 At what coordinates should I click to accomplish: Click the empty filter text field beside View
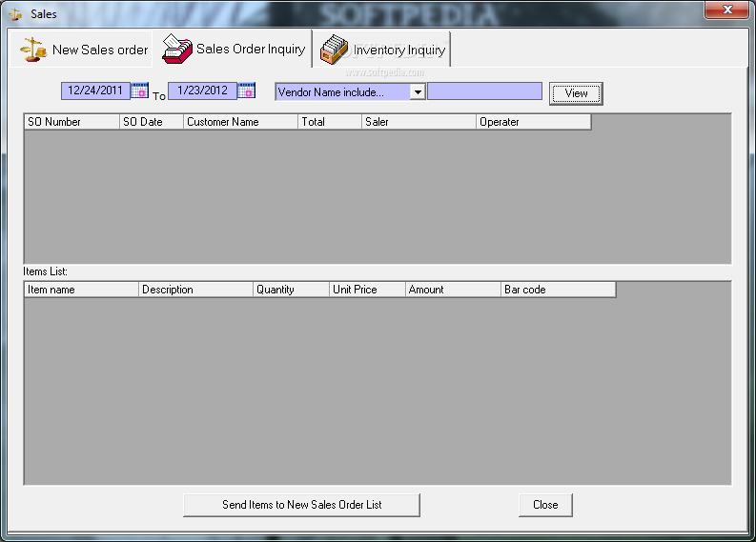point(484,91)
